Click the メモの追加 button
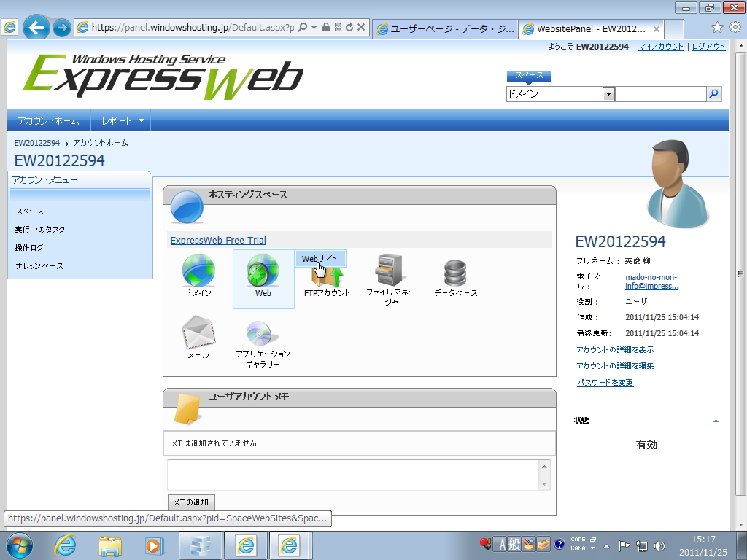This screenshot has height=560, width=747. click(x=191, y=502)
